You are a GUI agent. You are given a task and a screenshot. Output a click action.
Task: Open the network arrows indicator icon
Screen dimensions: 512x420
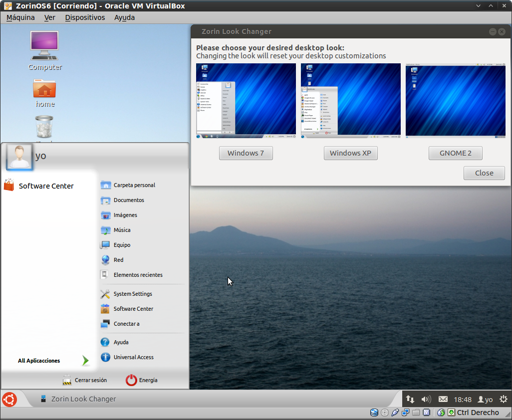(x=410, y=399)
